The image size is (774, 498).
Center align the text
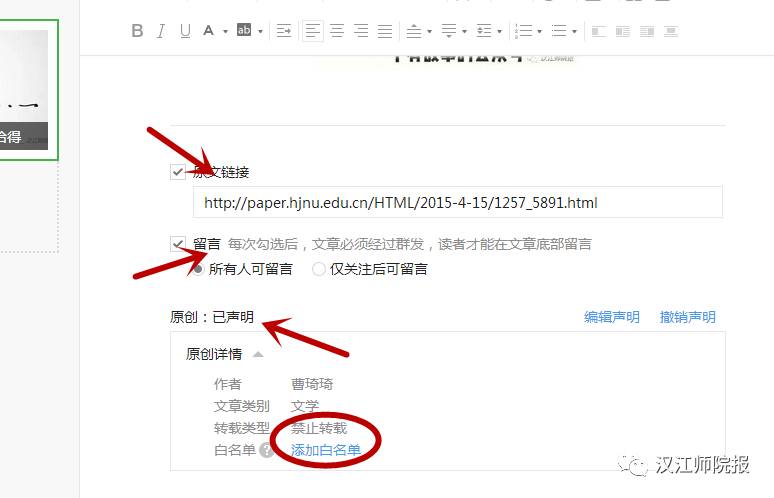(x=337, y=31)
